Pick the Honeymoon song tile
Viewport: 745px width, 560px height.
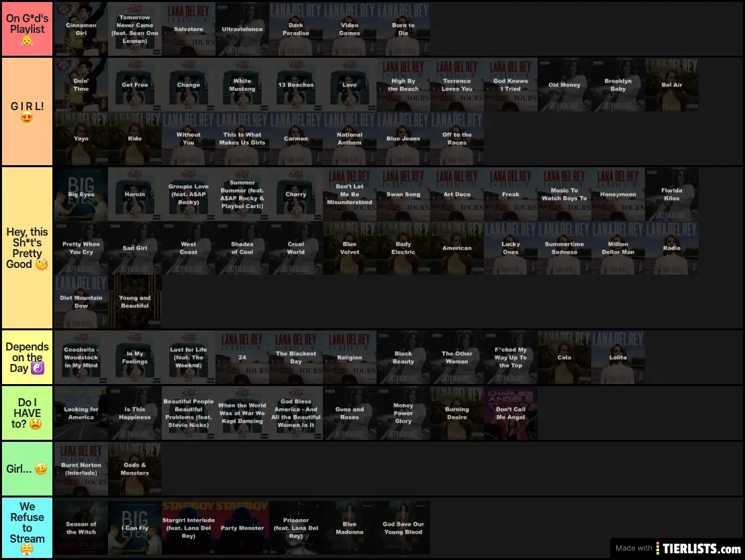tap(618, 194)
